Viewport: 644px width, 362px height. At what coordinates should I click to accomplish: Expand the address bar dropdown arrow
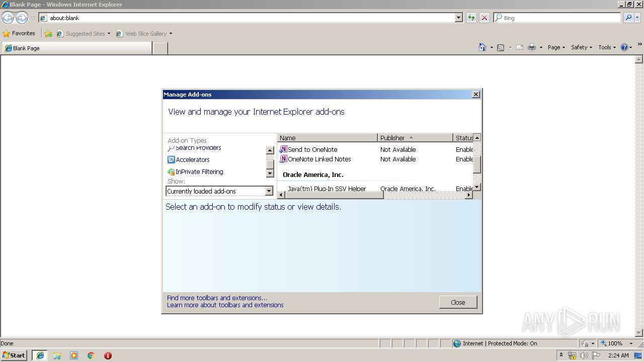coord(458,18)
